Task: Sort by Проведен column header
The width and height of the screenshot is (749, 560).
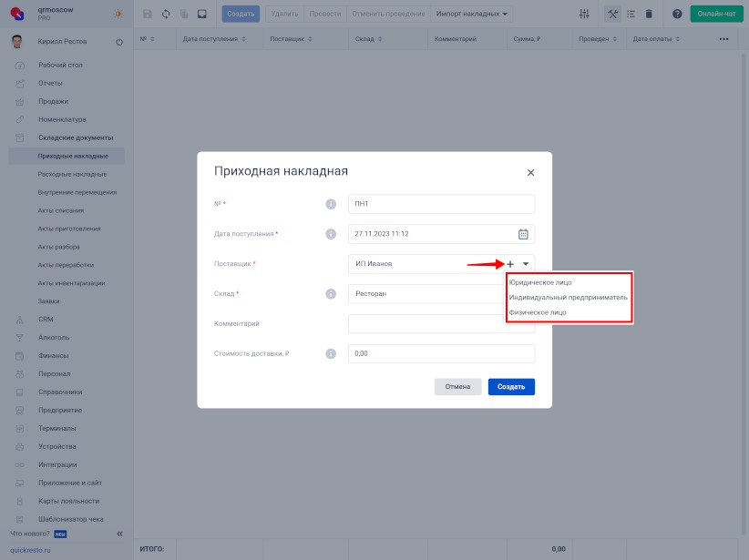Action: [598, 39]
